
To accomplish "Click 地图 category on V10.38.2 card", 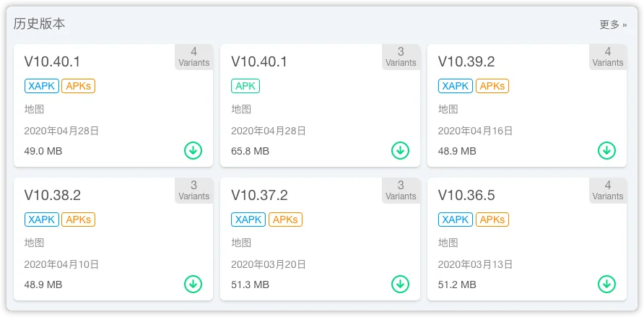I will tap(34, 243).
